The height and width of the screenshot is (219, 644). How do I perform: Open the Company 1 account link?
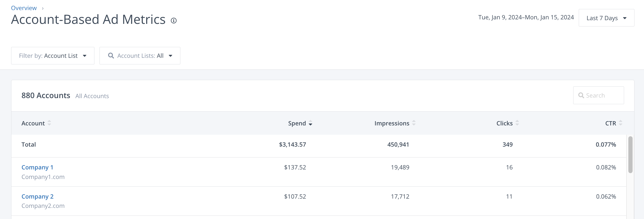(37, 167)
